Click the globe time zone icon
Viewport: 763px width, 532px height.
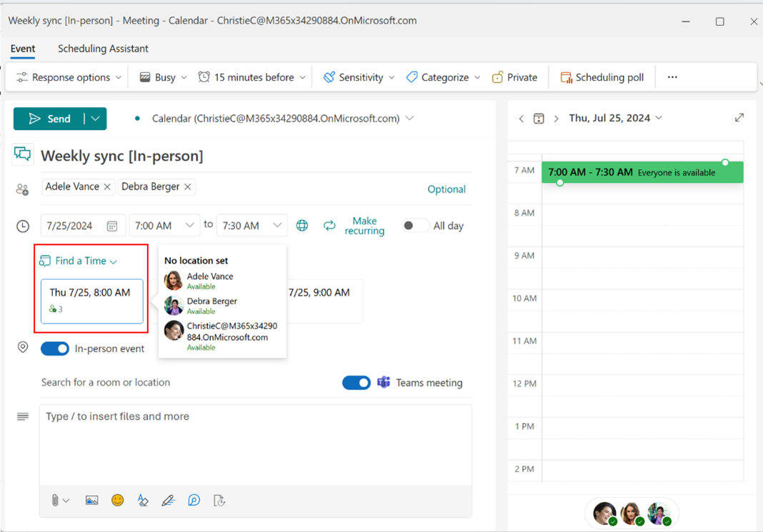301,225
